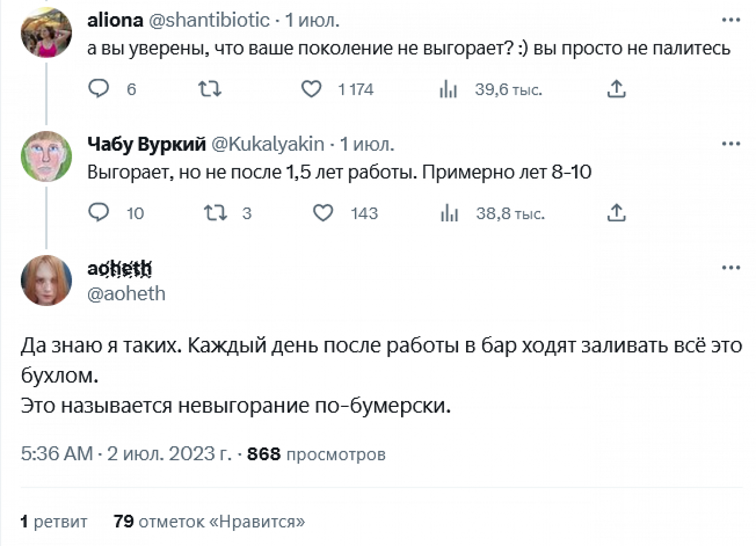Share the Чабу Вуркий tweet
756x546 pixels.
click(x=616, y=213)
